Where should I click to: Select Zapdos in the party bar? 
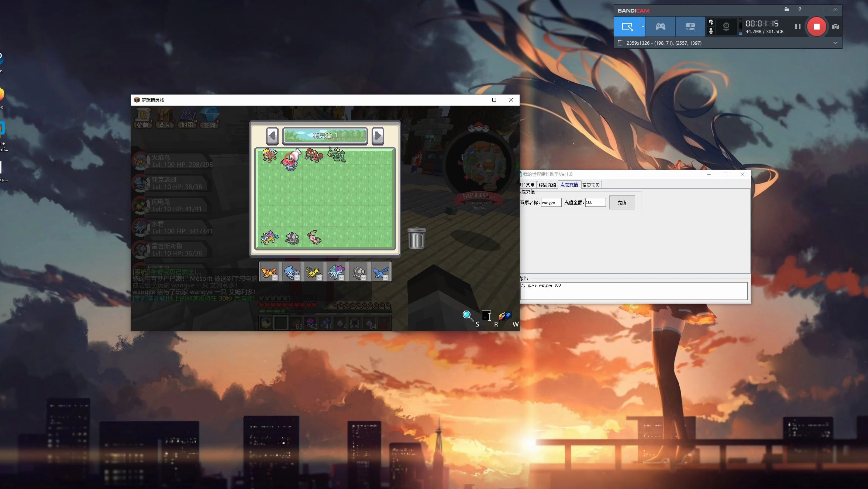(x=314, y=272)
